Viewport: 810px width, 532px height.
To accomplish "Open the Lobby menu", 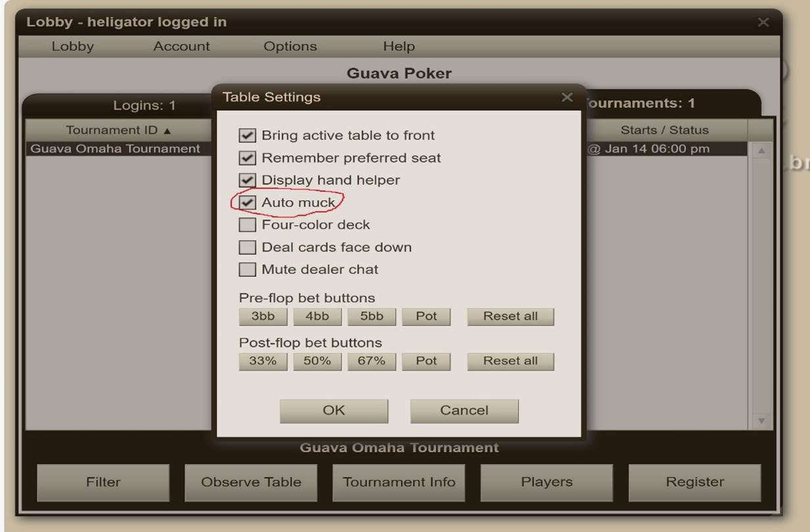I will [x=72, y=46].
